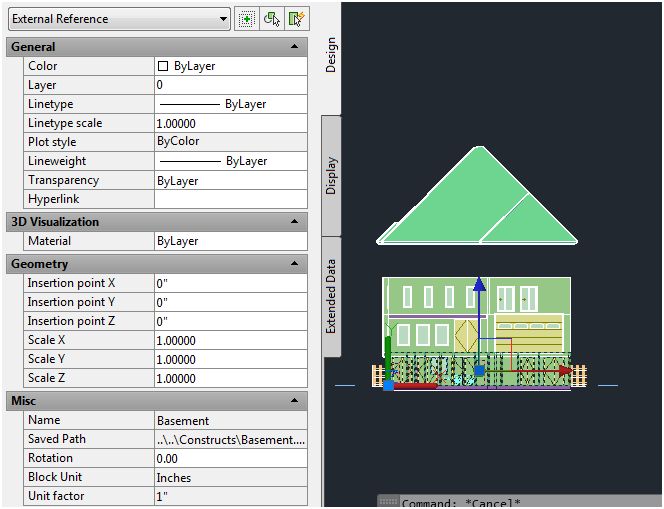Click the Hyperlink property label
The image size is (664, 509).
53,199
